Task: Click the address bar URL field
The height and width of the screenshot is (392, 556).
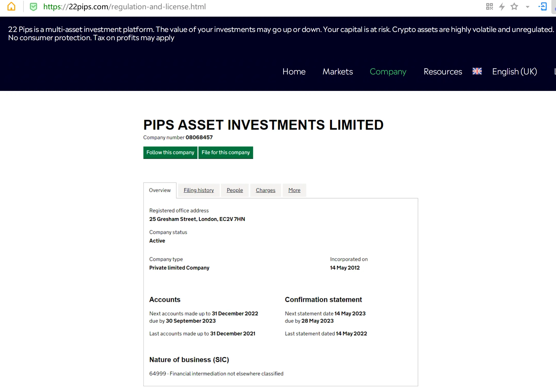Action: (124, 7)
